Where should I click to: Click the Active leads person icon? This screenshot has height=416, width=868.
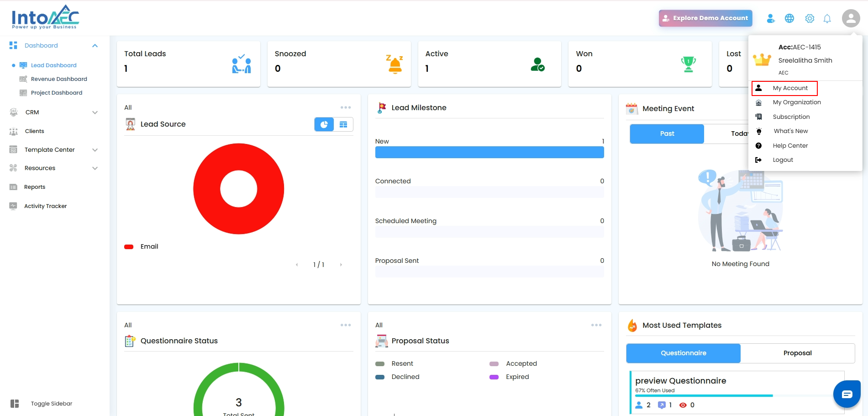click(x=538, y=64)
